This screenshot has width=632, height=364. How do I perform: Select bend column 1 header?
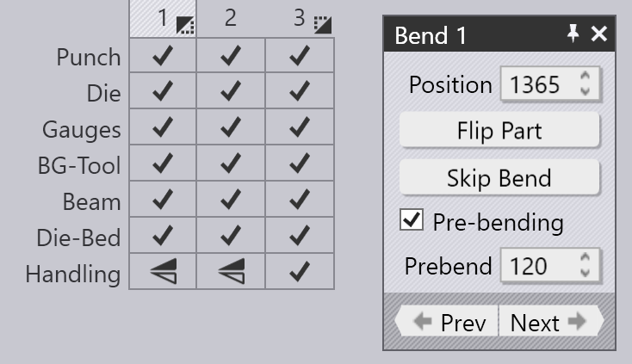coord(163,19)
